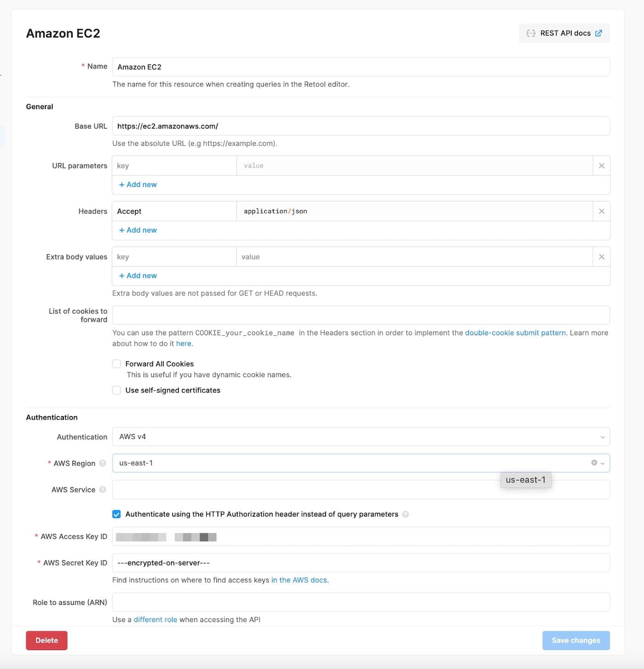Disable HTTP Authorization header authentication

pos(116,514)
